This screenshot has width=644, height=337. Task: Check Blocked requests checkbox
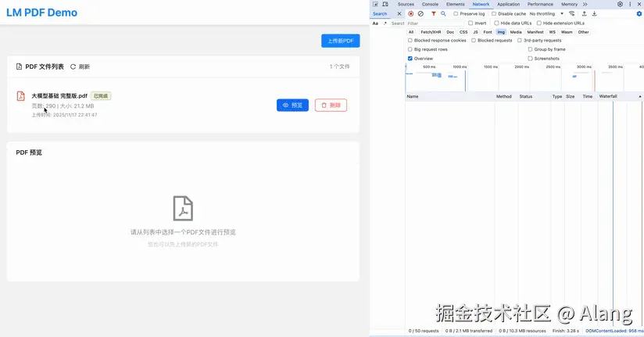474,41
